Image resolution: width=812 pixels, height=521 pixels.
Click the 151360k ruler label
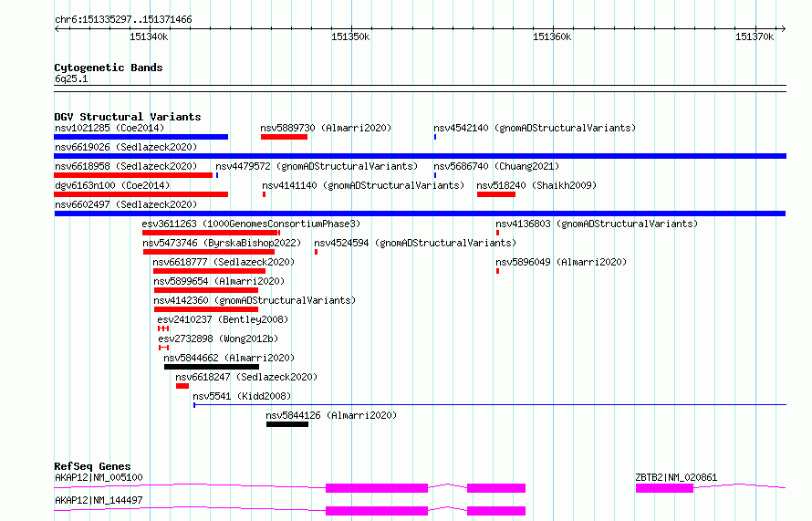pyautogui.click(x=553, y=36)
